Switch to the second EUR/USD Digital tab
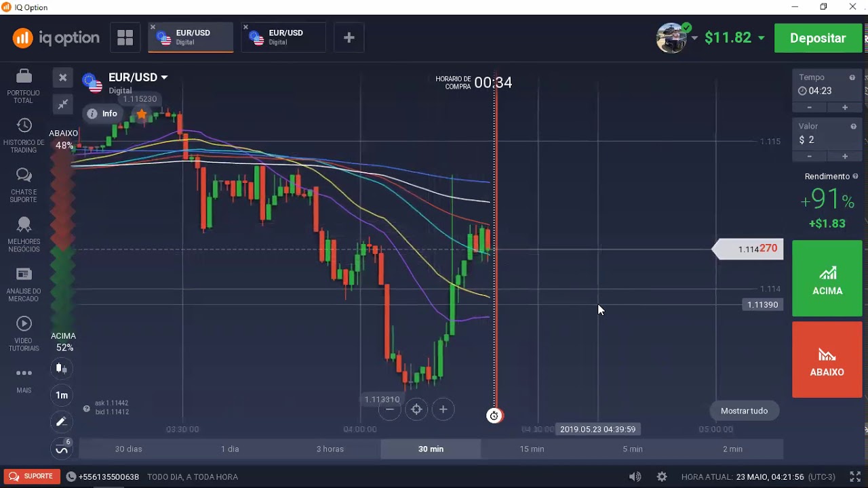The height and width of the screenshot is (488, 868). click(x=283, y=37)
